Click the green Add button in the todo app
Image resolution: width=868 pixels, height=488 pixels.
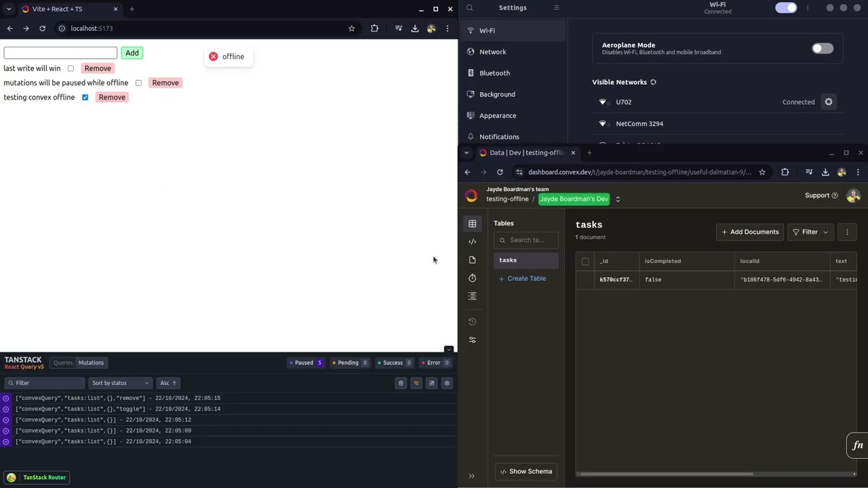132,53
